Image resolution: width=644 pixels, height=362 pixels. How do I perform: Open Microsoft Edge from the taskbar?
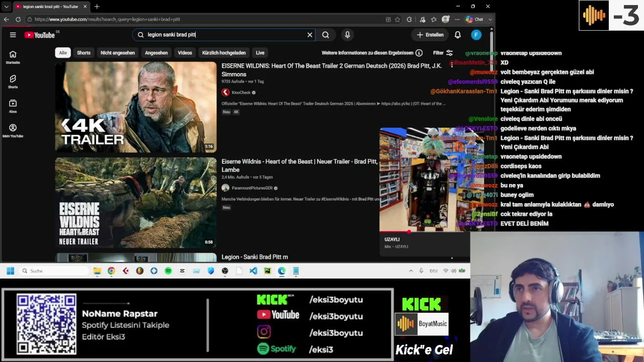pos(282,271)
